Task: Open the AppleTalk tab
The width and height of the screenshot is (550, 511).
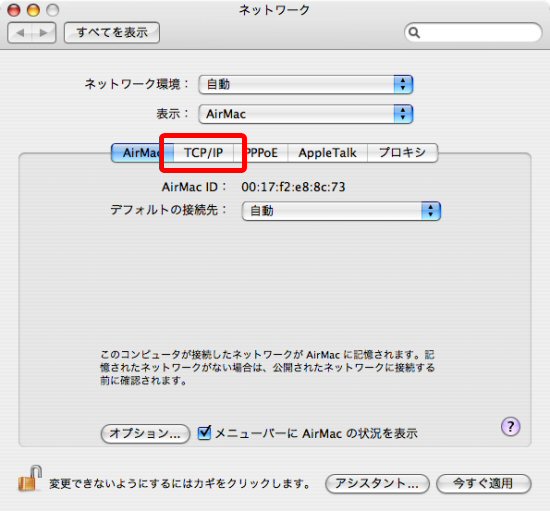Action: [327, 153]
